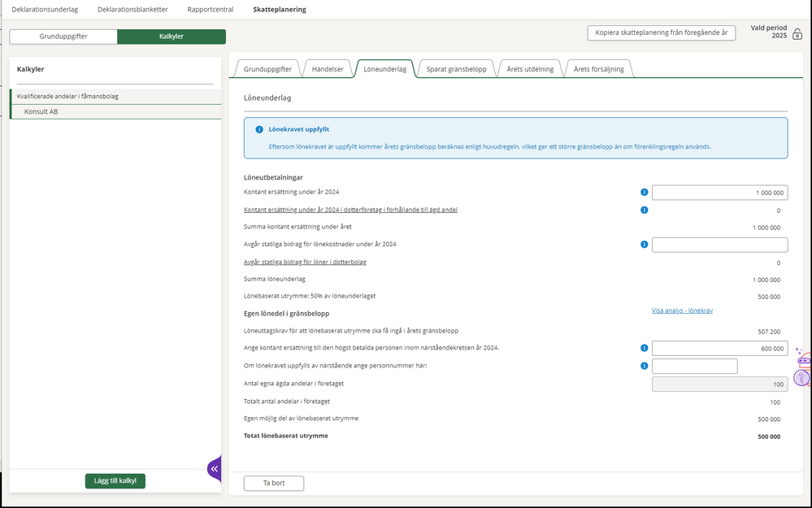
Task: Click info icon beside dotterföretag ersättning row
Action: click(645, 210)
